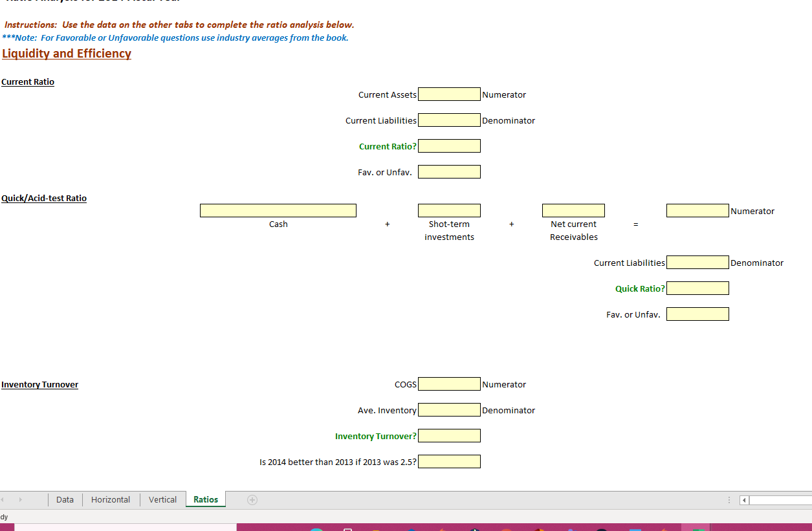Open the Vertical sheet tab
812x531 pixels.
(162, 499)
